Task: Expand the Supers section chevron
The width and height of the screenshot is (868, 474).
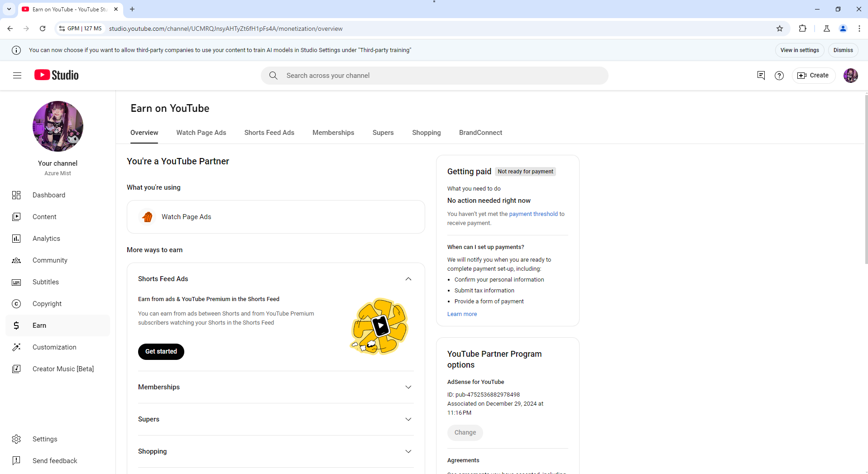Action: 408,419
